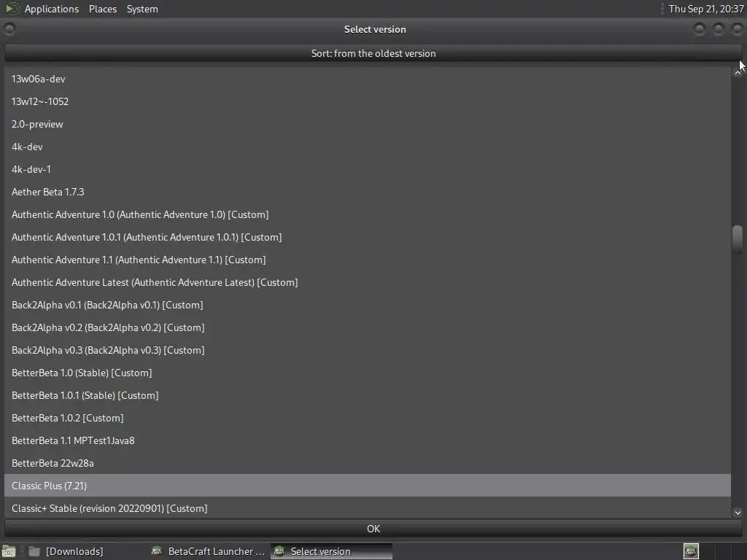747x560 pixels.
Task: Select Back2Alpha v0.1 [Custom]
Action: click(x=368, y=306)
